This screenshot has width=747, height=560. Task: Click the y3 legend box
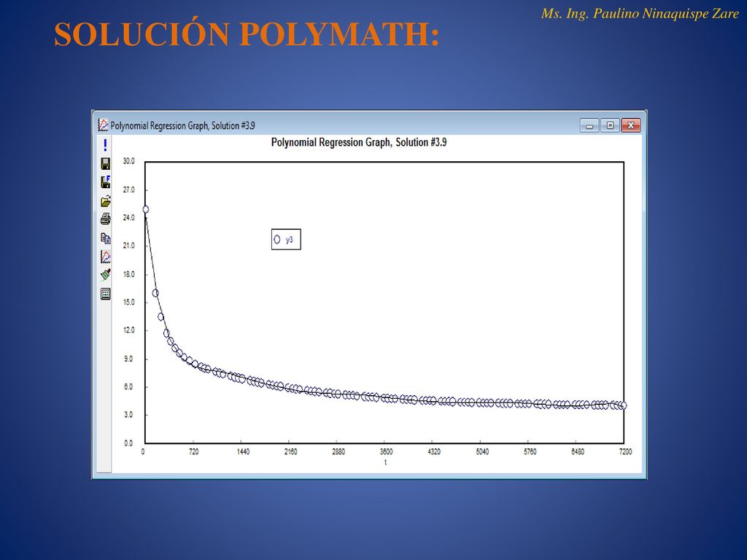(x=286, y=239)
